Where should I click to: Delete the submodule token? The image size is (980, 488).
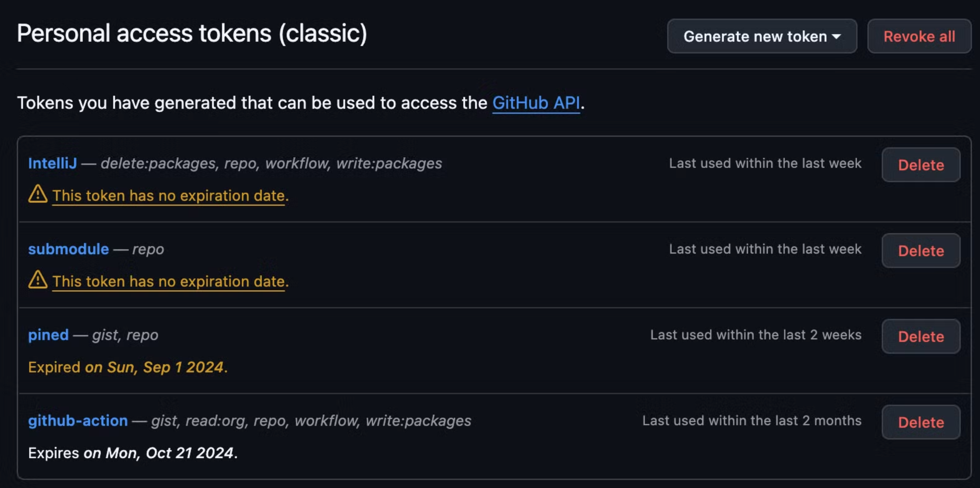click(x=921, y=251)
